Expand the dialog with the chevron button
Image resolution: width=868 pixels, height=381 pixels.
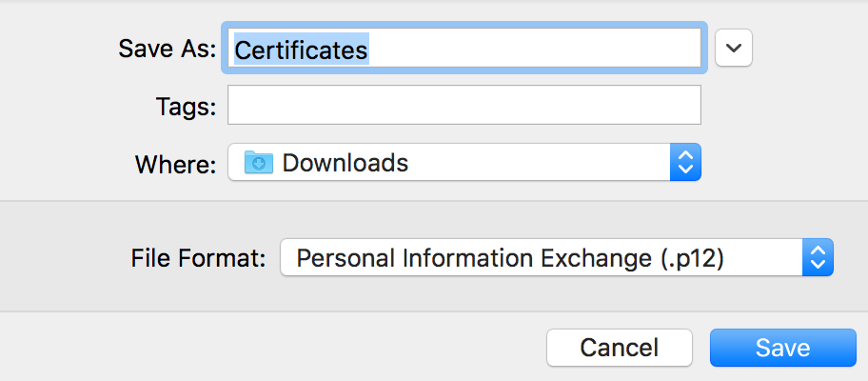pos(734,48)
